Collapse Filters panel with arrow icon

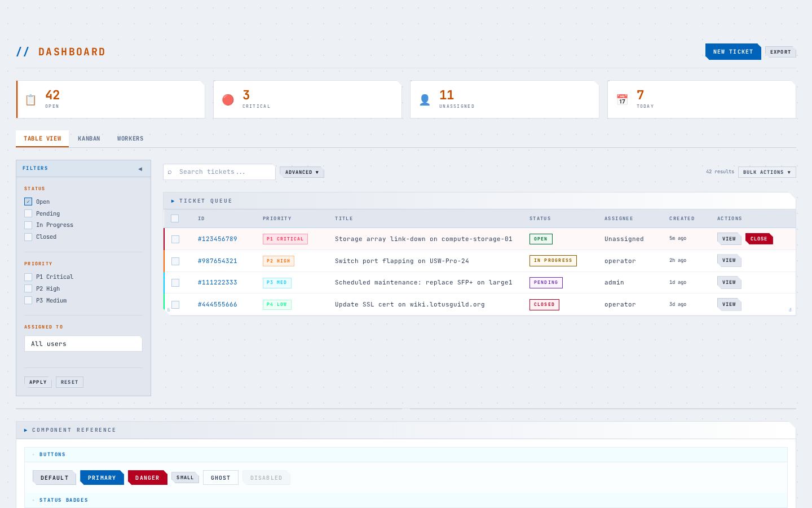[140, 169]
